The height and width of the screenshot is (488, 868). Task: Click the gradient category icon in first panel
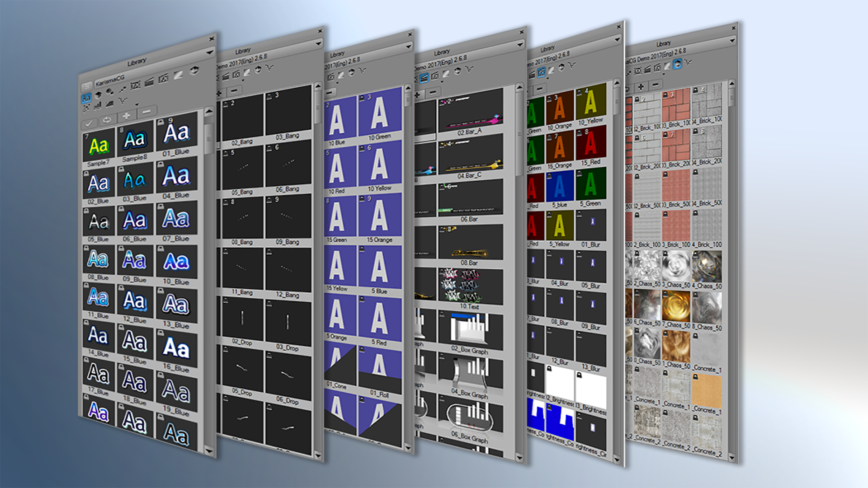(x=178, y=75)
